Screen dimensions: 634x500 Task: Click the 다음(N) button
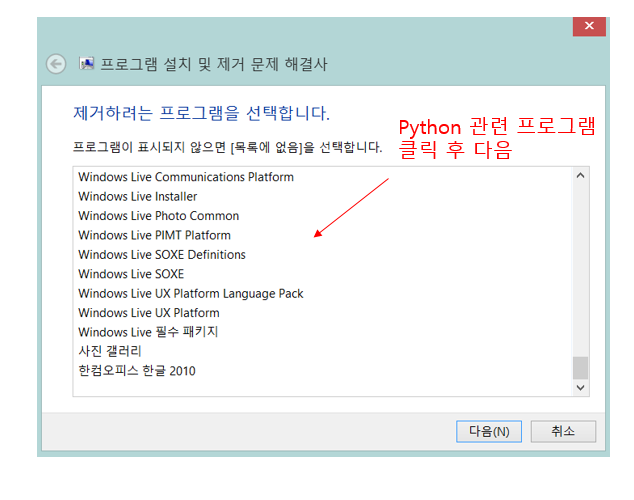488,431
